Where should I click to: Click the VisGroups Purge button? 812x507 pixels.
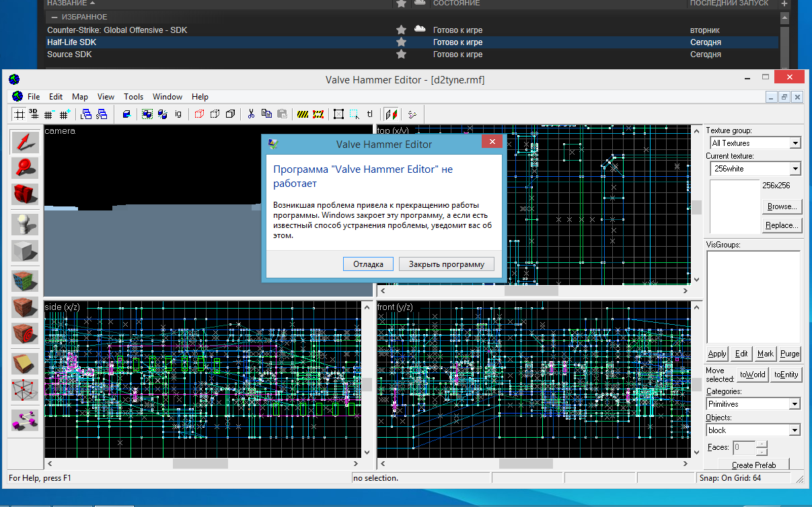tap(790, 354)
